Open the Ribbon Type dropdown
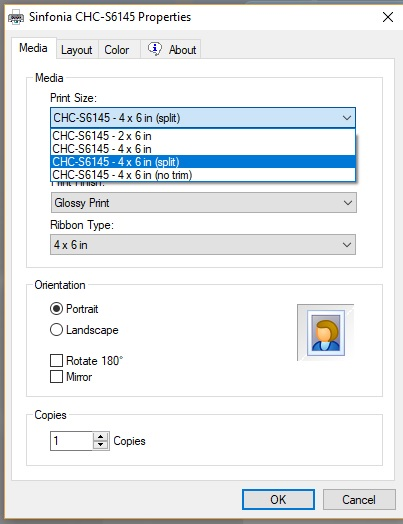This screenshot has width=403, height=524. [203, 245]
